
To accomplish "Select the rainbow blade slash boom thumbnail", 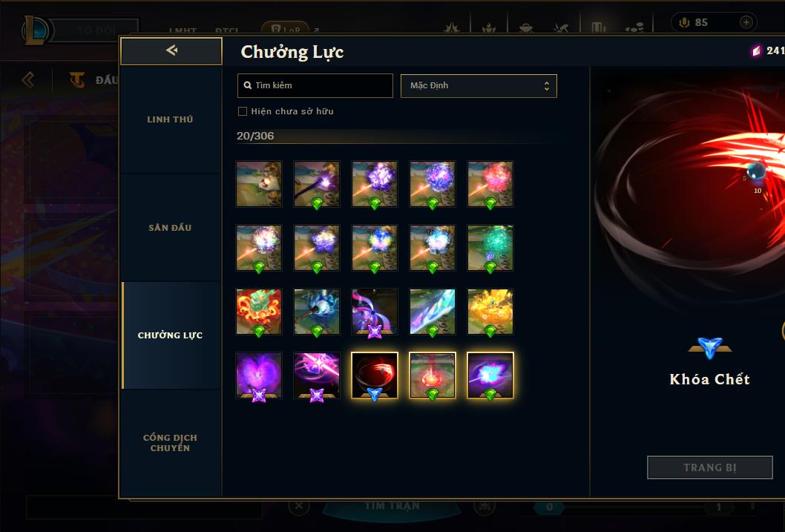I will point(433,312).
